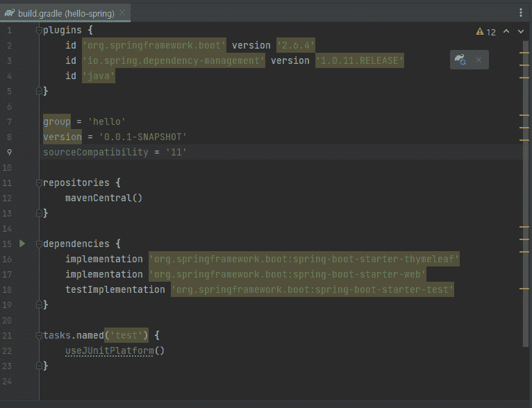Click the Load Gradle Changes elephant icon

[460, 60]
